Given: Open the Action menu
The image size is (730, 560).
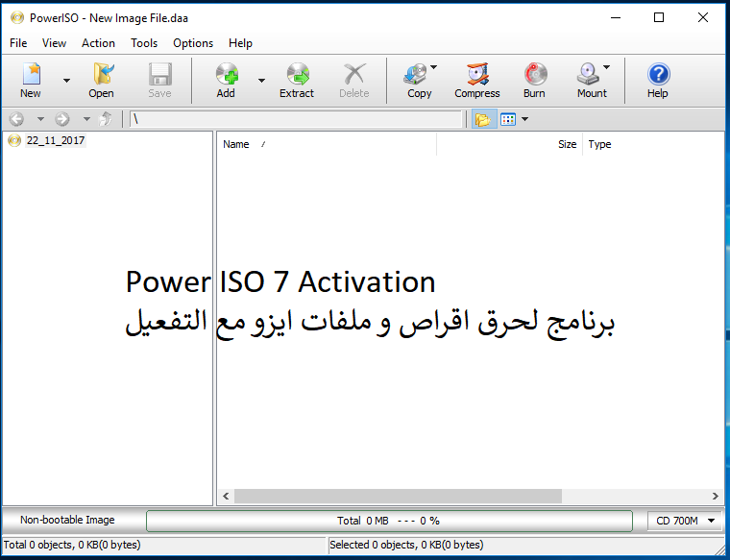Looking at the screenshot, I should 98,43.
